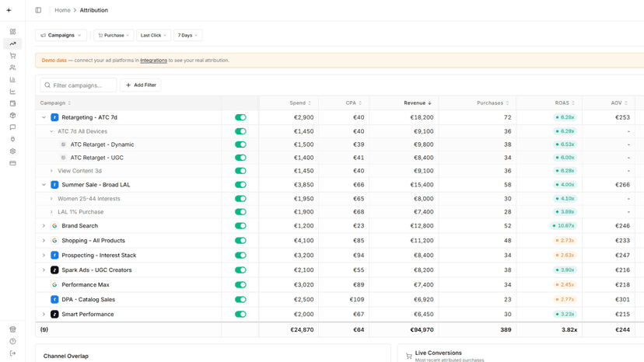Open the billing card icon in sidebar
644x362 pixels.
[12, 163]
